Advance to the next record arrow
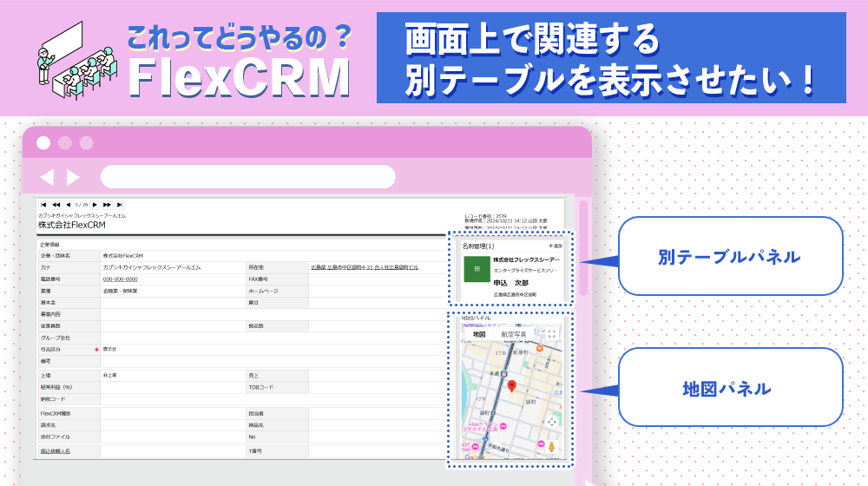The image size is (868, 486). tap(95, 205)
